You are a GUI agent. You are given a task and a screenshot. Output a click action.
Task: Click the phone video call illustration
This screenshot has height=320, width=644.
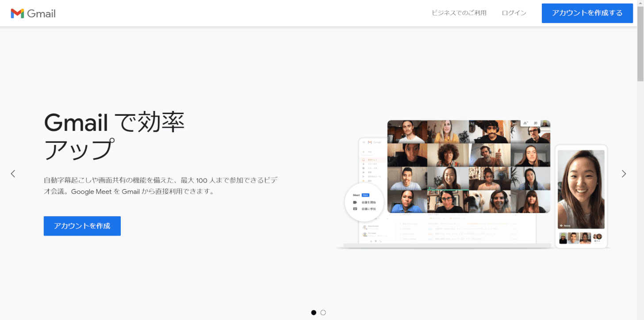point(581,196)
